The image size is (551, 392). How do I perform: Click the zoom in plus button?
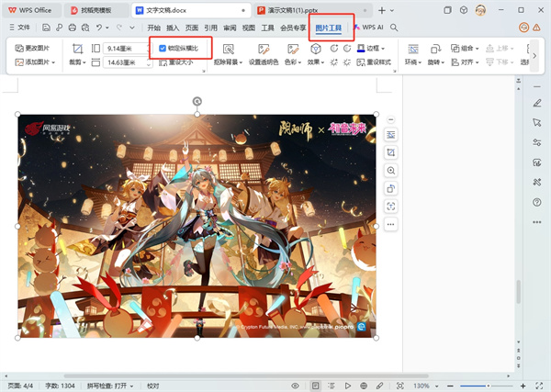[523, 386]
